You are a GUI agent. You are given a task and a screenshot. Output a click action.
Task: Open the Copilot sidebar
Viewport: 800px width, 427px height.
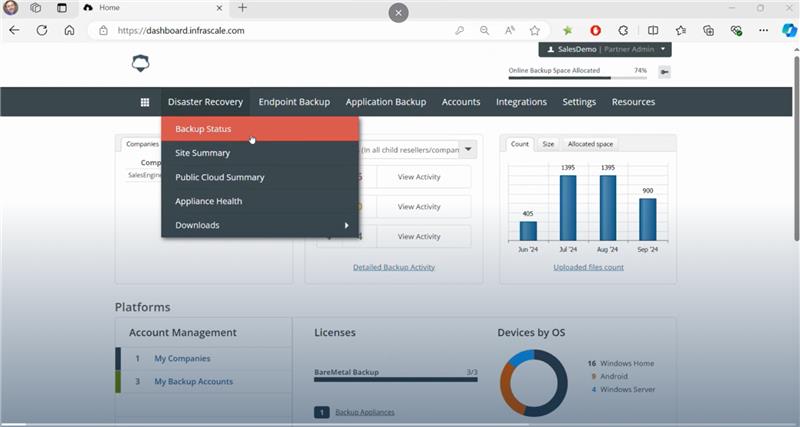(789, 31)
